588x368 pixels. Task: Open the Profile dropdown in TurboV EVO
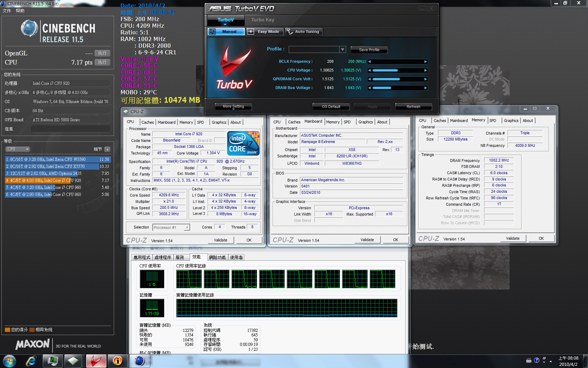click(x=343, y=49)
